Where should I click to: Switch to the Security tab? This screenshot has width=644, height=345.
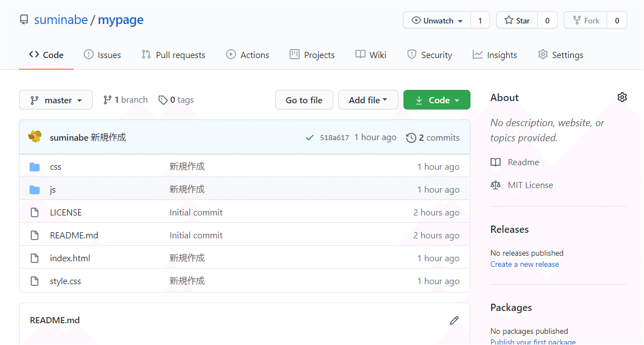pyautogui.click(x=430, y=55)
